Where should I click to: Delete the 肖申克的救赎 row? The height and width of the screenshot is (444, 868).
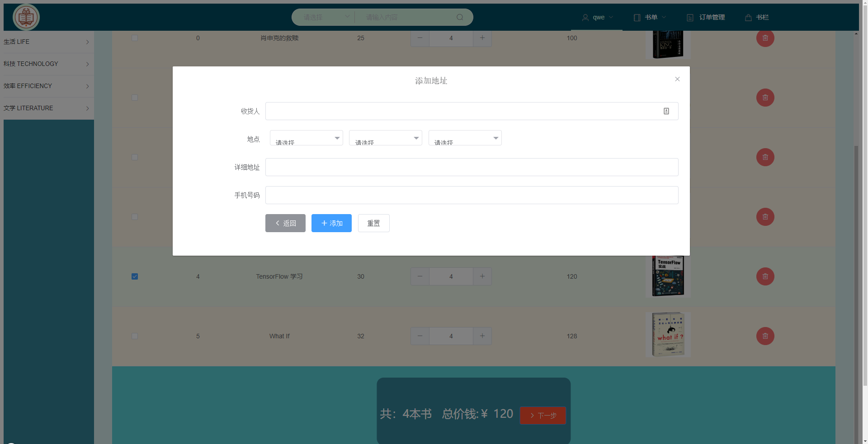(x=765, y=38)
